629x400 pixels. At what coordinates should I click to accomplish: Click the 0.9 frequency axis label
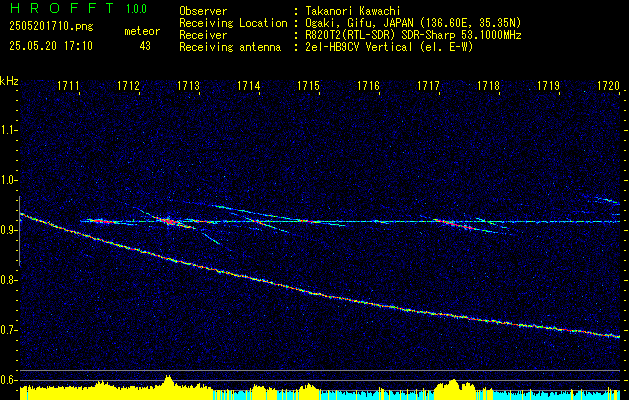tap(8, 230)
